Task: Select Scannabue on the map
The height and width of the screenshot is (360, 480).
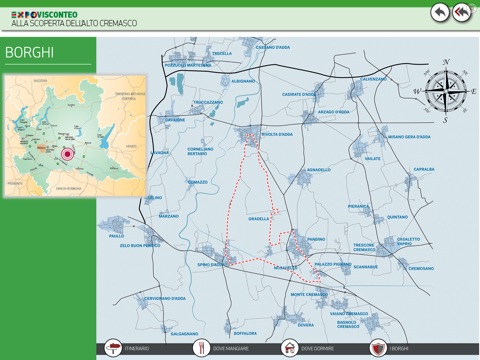Action: coord(366,267)
